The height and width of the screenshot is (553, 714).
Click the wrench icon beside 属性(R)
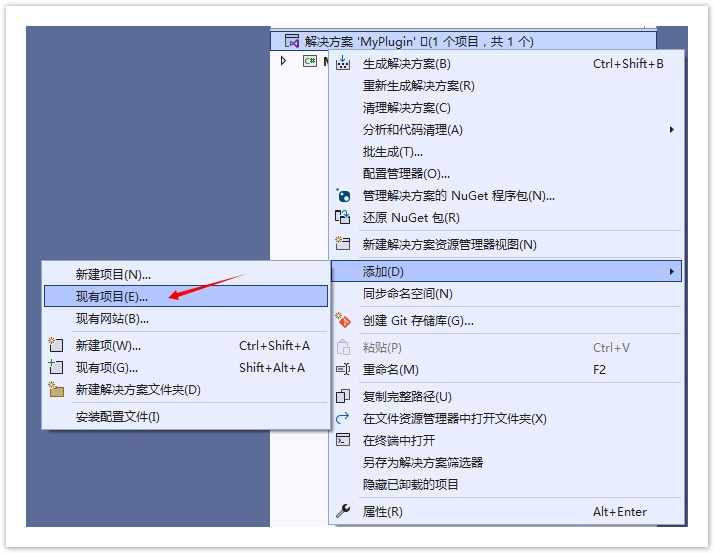[343, 512]
